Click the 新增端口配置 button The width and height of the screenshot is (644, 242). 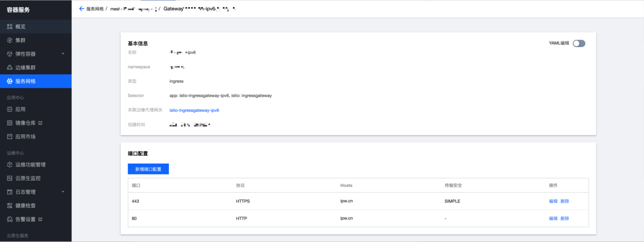click(148, 169)
